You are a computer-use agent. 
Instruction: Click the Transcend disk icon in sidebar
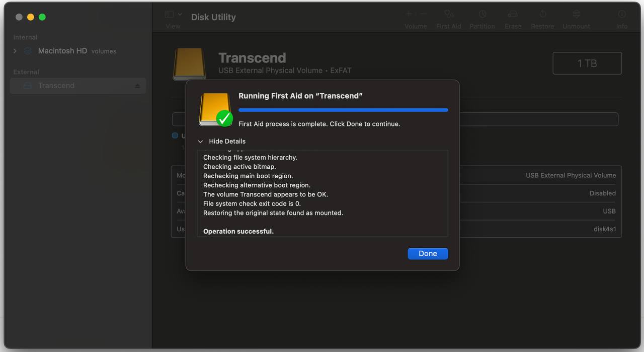click(28, 86)
